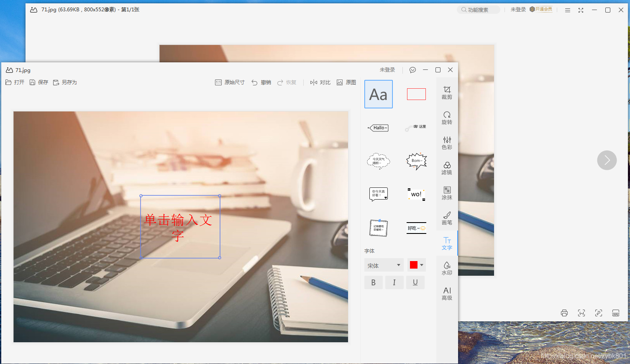Select the Rotate (旋转) tool
630x364 pixels.
tap(447, 118)
